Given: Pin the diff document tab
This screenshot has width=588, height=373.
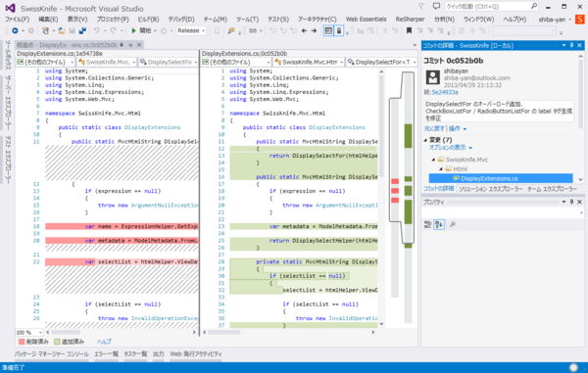Looking at the screenshot, I should [x=122, y=45].
